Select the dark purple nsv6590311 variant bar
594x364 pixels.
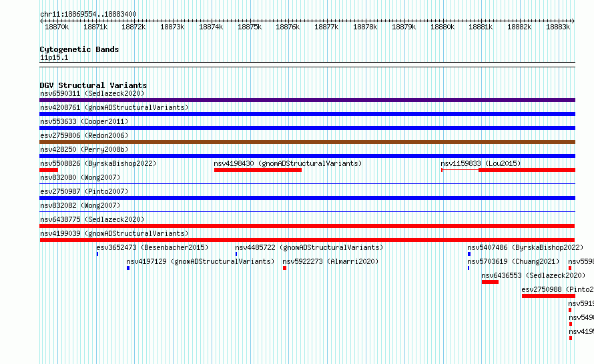click(307, 100)
